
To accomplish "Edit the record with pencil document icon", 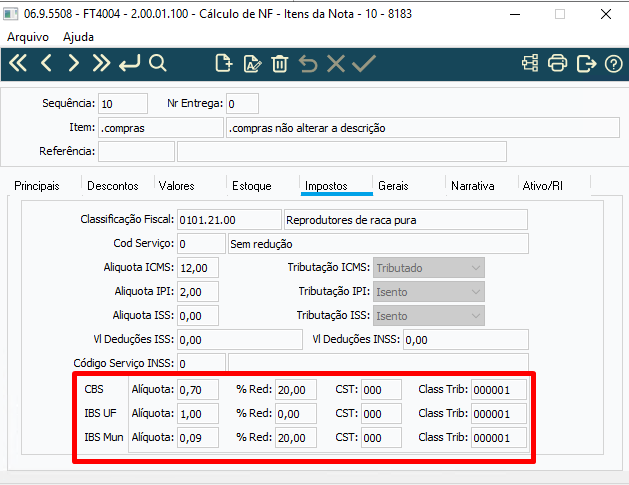I will pos(252,63).
